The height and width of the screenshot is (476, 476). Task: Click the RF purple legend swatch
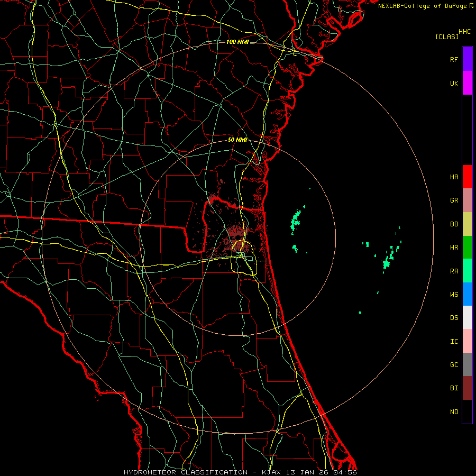tap(467, 59)
